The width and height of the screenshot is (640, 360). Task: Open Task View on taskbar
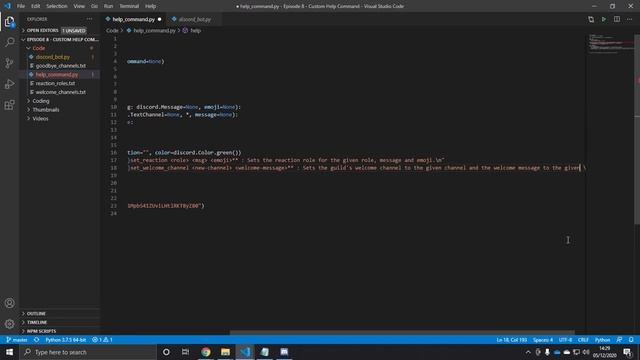[185, 352]
